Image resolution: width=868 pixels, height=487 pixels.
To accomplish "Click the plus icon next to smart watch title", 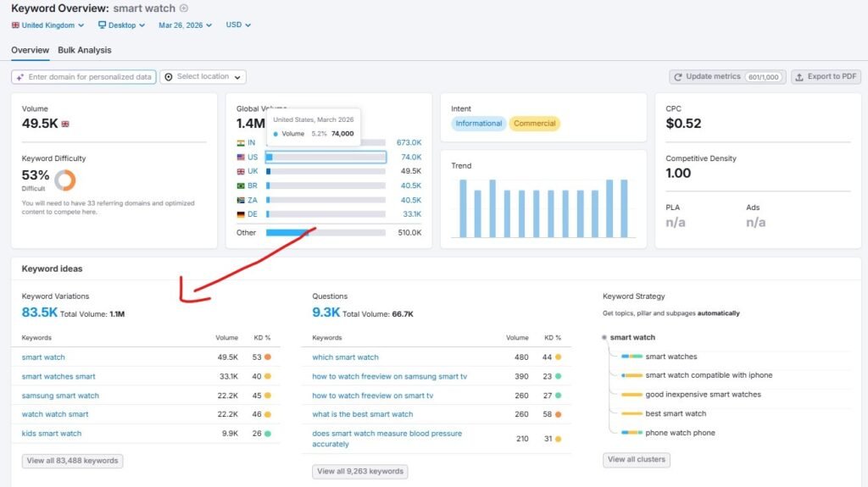I will coord(184,8).
